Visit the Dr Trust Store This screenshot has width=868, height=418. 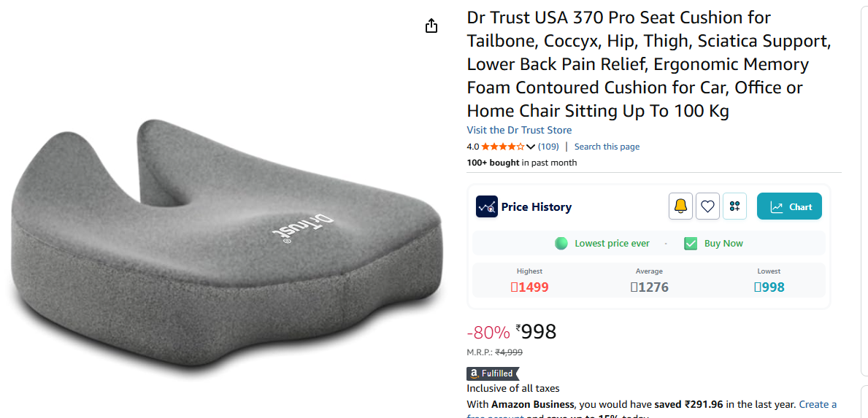519,130
